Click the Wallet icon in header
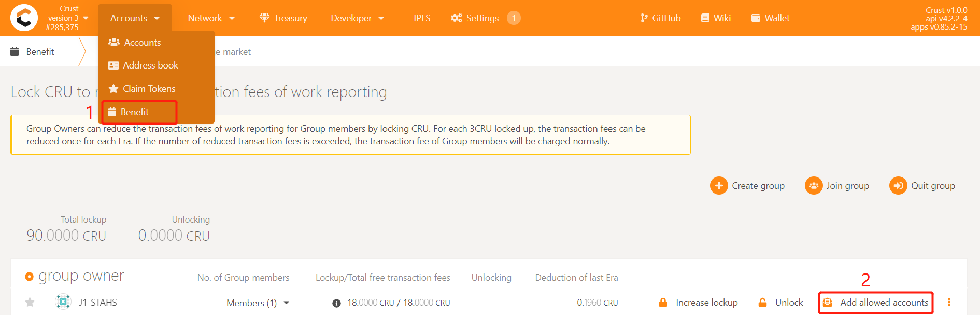The width and height of the screenshot is (980, 315). [756, 18]
